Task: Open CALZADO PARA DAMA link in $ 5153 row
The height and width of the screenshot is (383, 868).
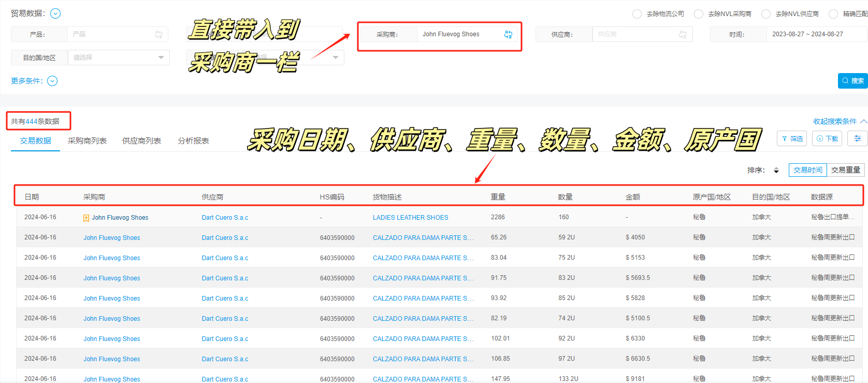Action: click(x=423, y=258)
